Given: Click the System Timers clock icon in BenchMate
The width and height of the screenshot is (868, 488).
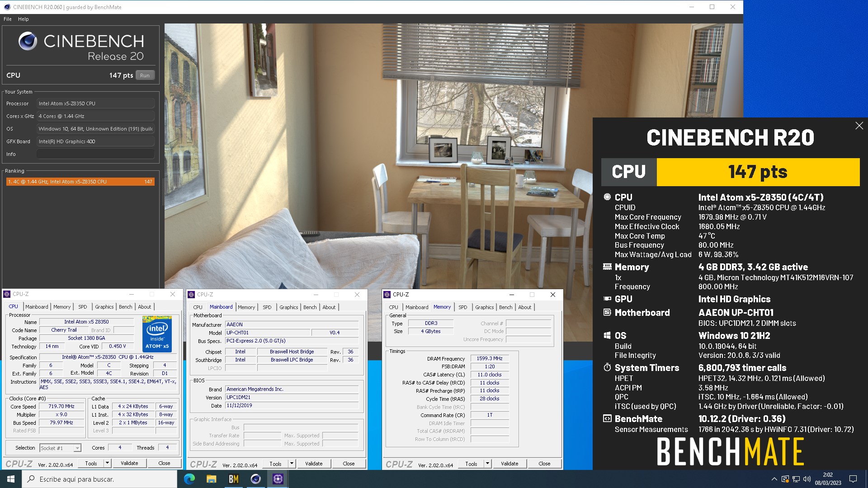Looking at the screenshot, I should 607,367.
